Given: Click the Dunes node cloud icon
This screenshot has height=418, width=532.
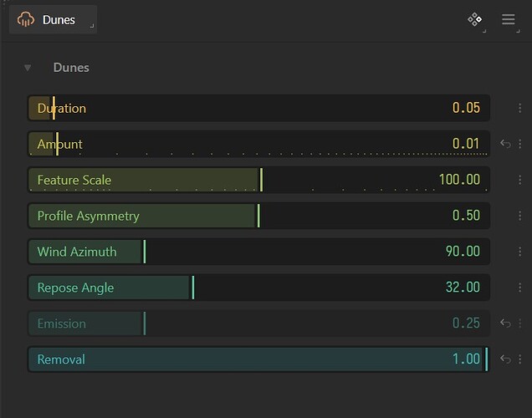Looking at the screenshot, I should 26,19.
